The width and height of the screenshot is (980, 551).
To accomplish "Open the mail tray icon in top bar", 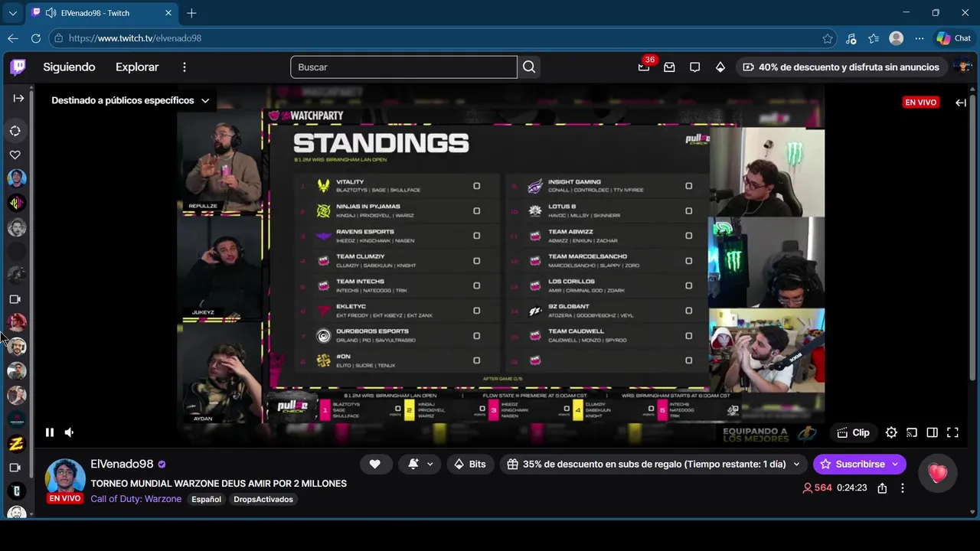I will tap(669, 67).
